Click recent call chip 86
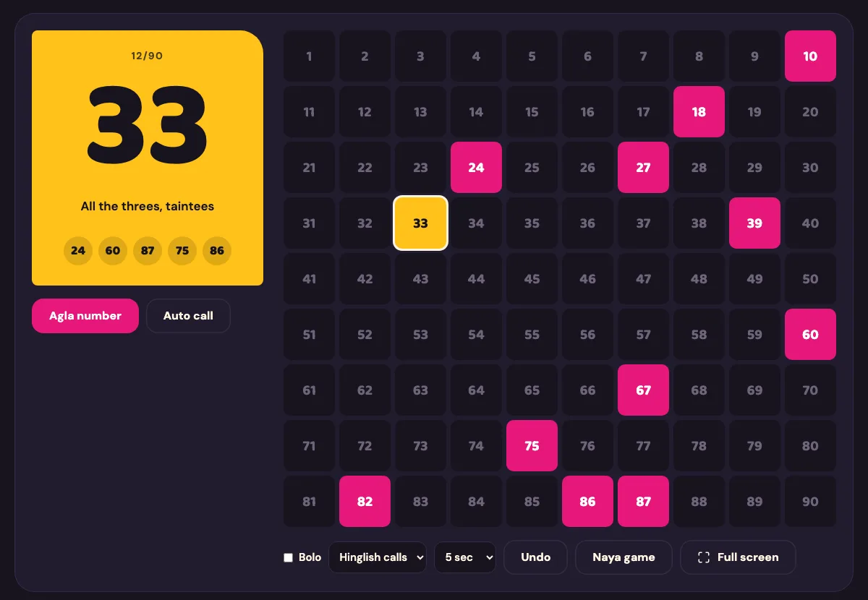This screenshot has height=600, width=868. (x=217, y=251)
